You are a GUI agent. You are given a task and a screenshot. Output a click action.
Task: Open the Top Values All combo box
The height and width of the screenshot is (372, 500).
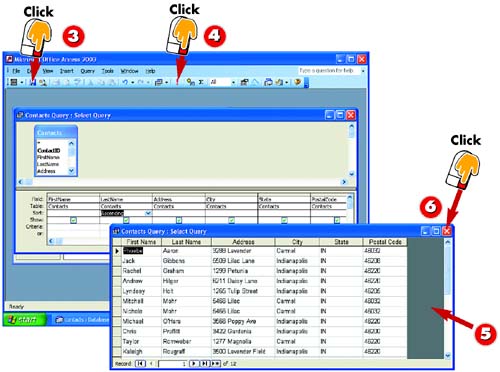(x=222, y=82)
